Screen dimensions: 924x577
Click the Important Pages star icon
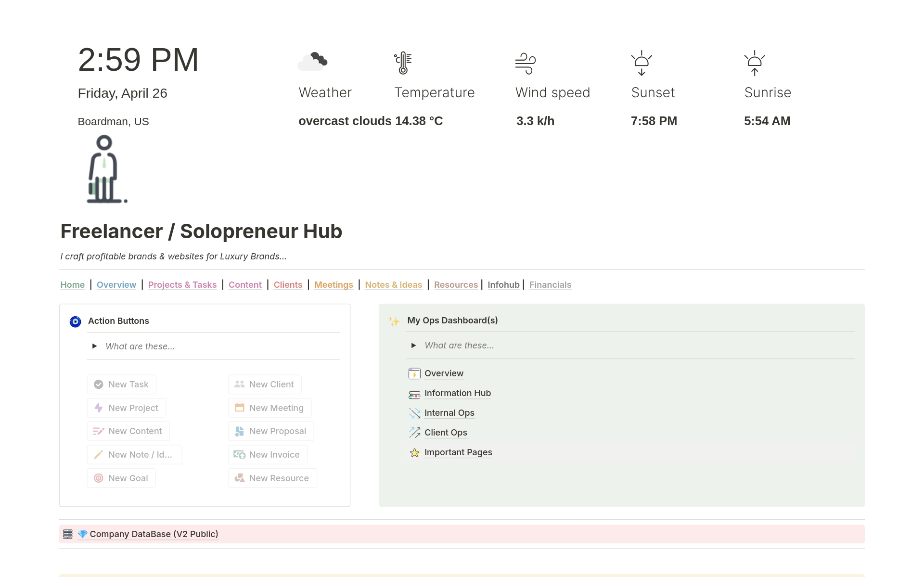(x=414, y=453)
